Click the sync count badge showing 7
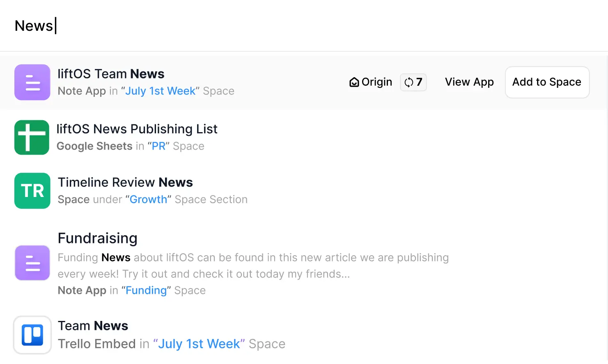The image size is (608, 364). [413, 82]
